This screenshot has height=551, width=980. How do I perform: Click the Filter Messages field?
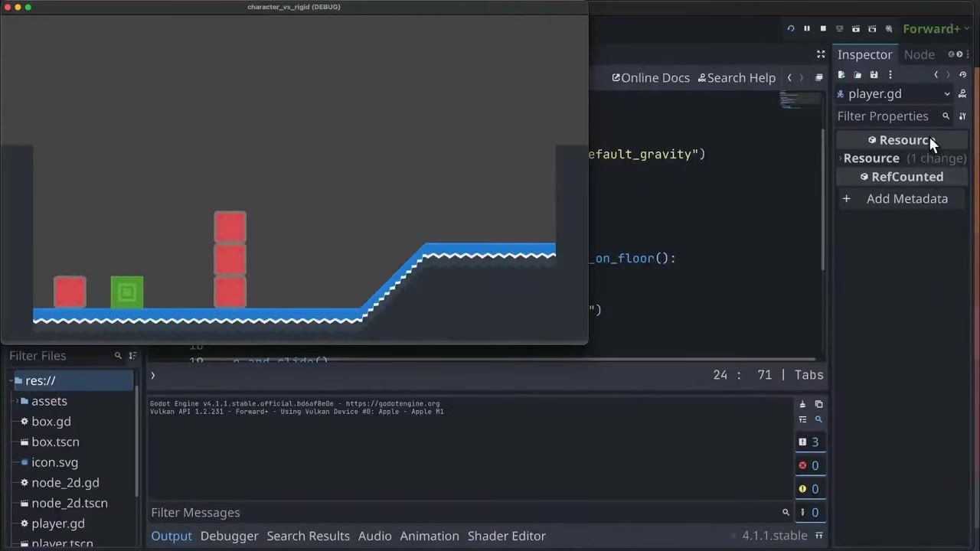click(x=469, y=513)
